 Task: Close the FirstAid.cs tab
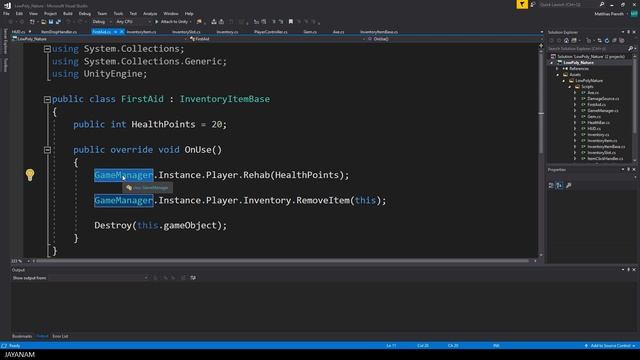point(121,32)
